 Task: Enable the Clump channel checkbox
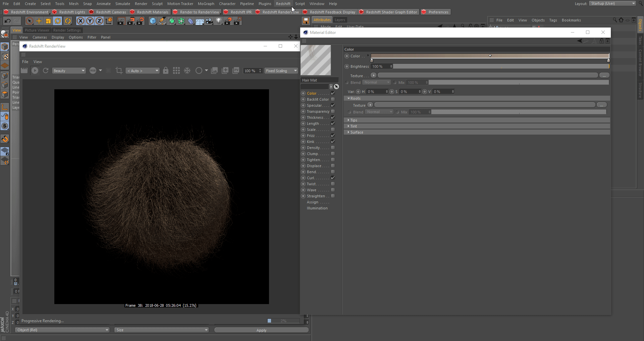[x=333, y=154]
